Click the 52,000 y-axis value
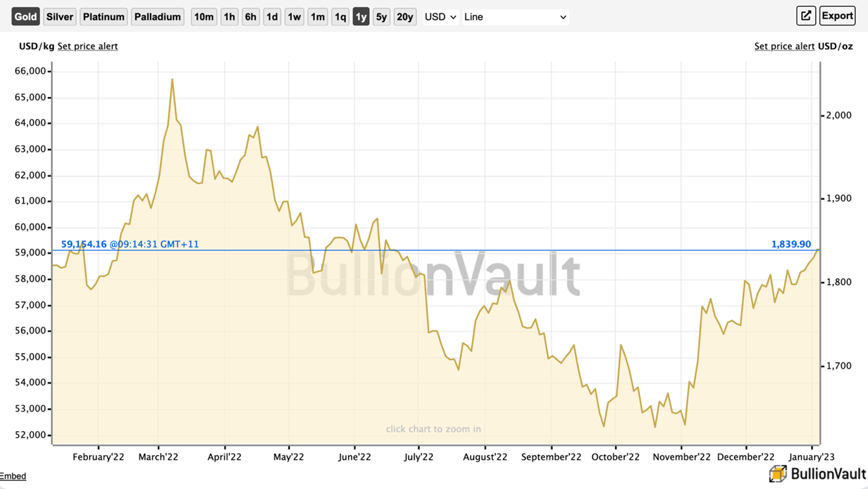Viewport: 868px width, 489px height. pos(30,435)
